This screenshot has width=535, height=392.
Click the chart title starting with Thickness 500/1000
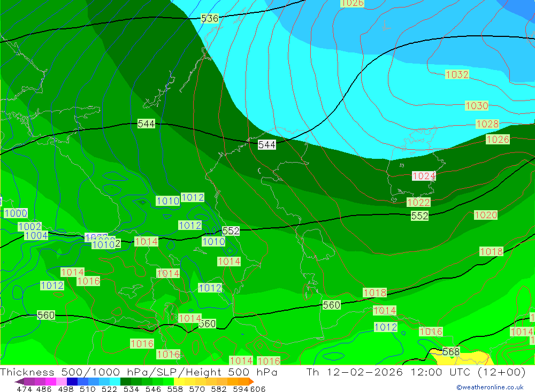pos(139,372)
